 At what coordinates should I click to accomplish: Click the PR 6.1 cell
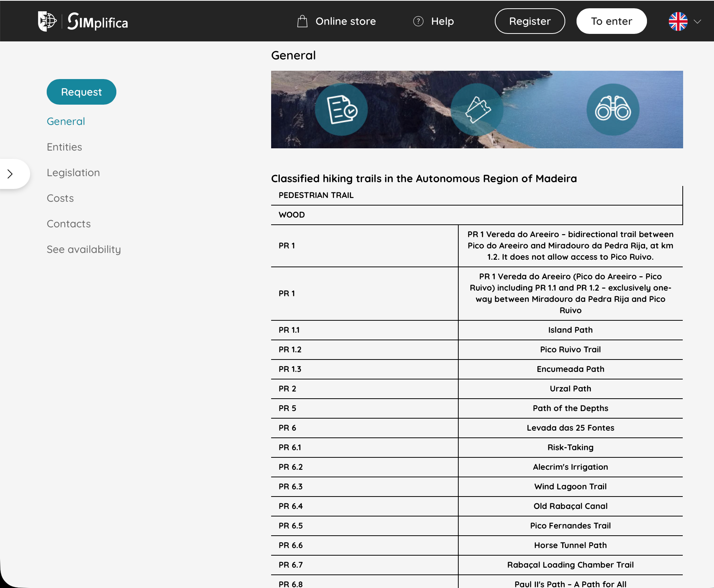[365, 448]
